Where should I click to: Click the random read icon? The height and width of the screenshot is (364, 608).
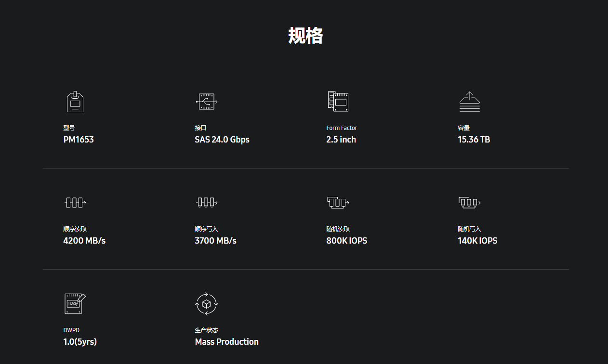coord(338,203)
